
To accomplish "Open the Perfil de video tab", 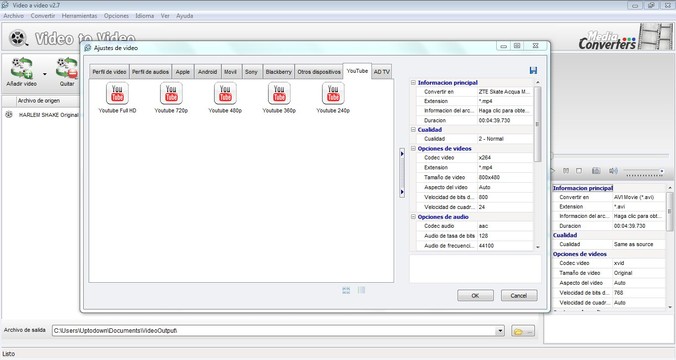I will [110, 72].
